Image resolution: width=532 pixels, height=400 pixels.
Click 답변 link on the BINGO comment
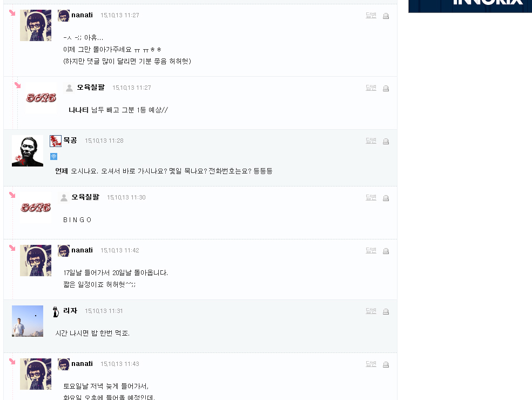tap(371, 197)
